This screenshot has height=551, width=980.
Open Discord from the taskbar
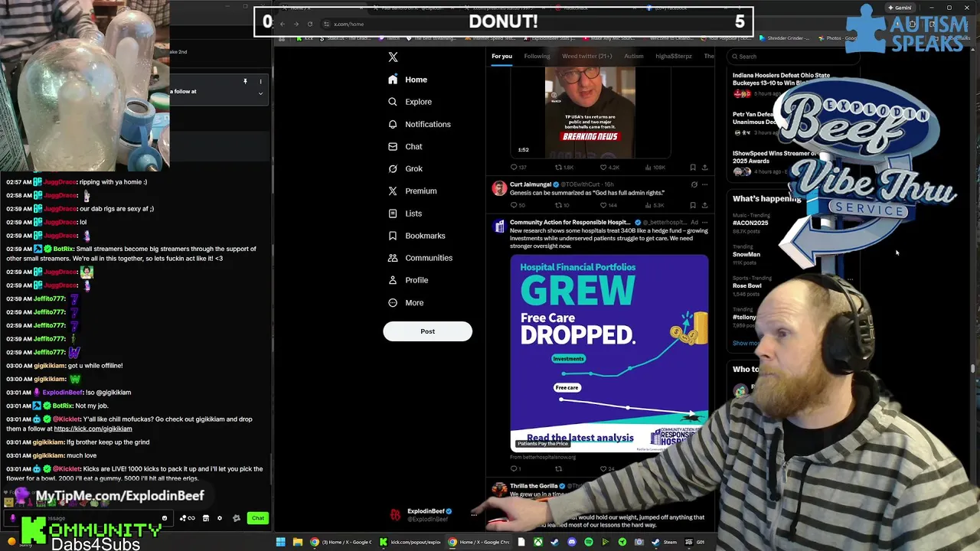pos(572,542)
